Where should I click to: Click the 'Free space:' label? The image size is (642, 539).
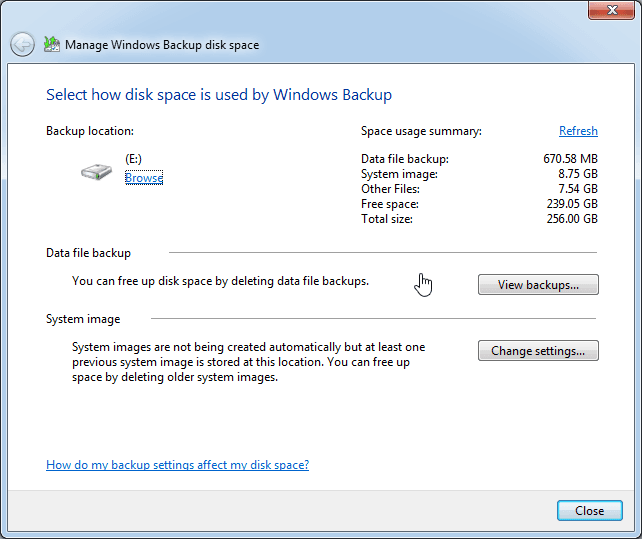[390, 204]
